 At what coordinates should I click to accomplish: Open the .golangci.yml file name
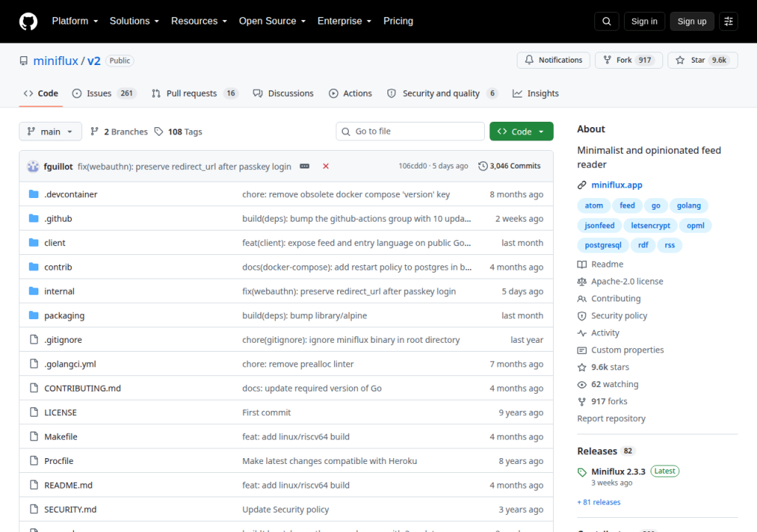[70, 364]
